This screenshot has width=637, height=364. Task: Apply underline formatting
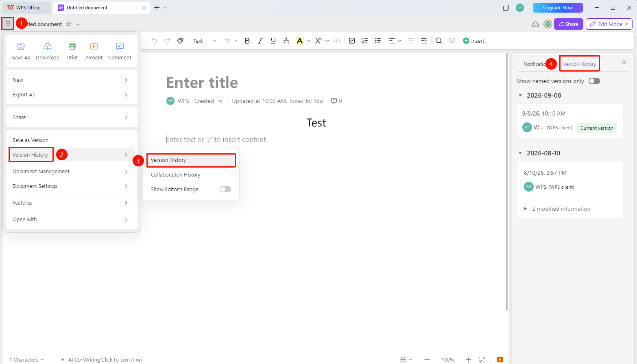point(273,41)
